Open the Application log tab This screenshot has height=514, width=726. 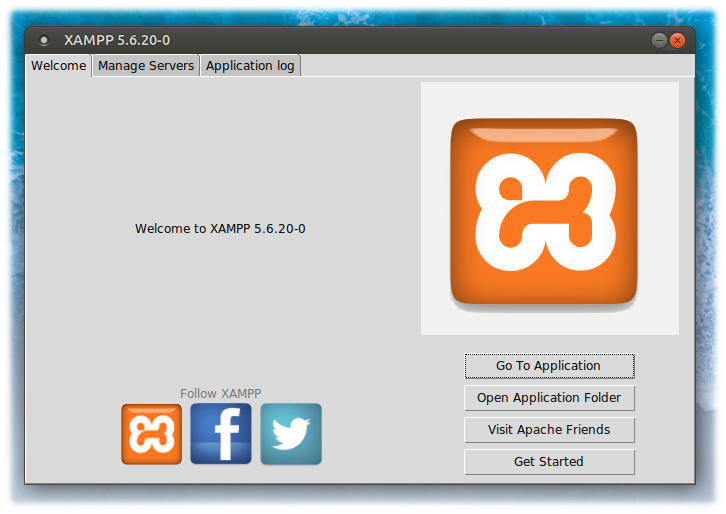pos(250,66)
